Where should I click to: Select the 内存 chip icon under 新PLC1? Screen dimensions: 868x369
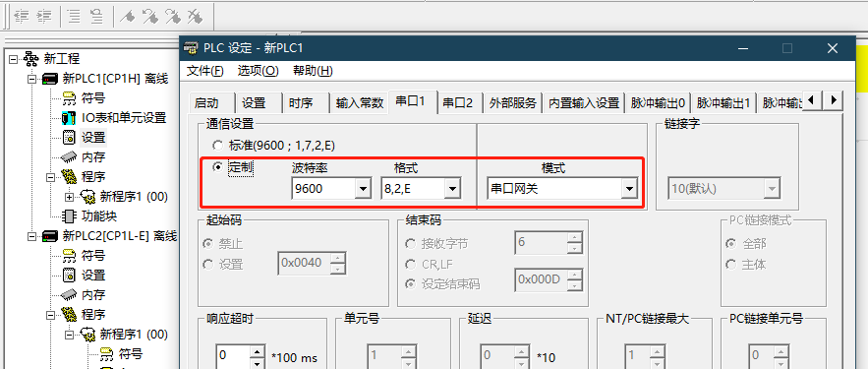[69, 156]
